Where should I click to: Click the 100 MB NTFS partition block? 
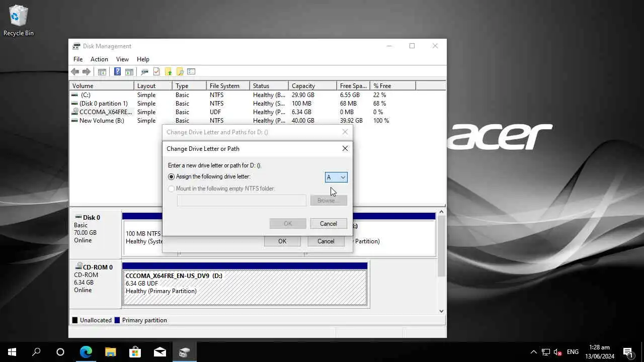(143, 238)
